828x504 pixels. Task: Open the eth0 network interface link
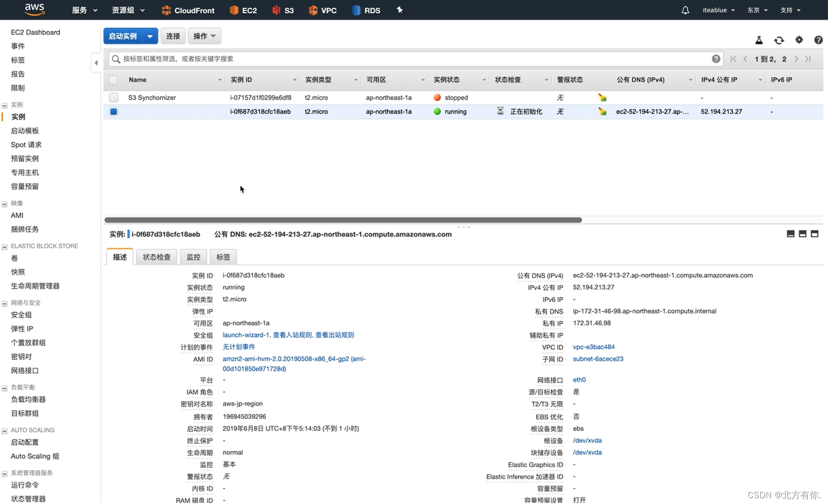pos(579,380)
